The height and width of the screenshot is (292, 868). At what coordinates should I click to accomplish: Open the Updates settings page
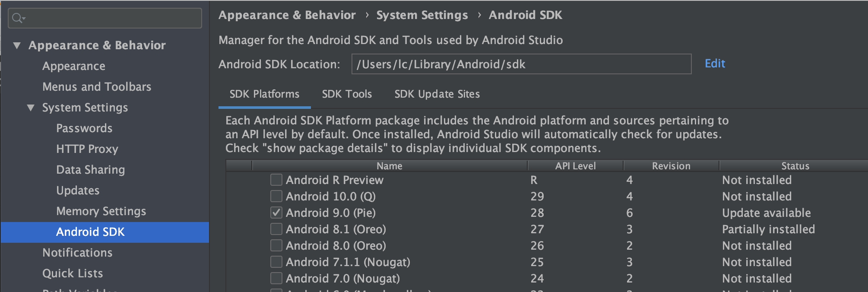pyautogui.click(x=78, y=190)
